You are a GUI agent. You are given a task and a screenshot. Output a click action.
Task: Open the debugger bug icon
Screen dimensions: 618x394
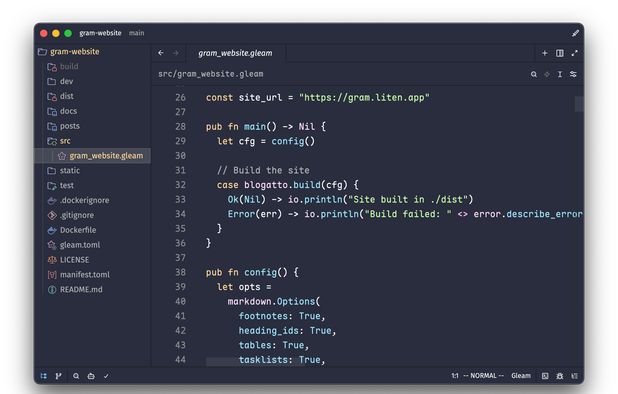(x=560, y=376)
